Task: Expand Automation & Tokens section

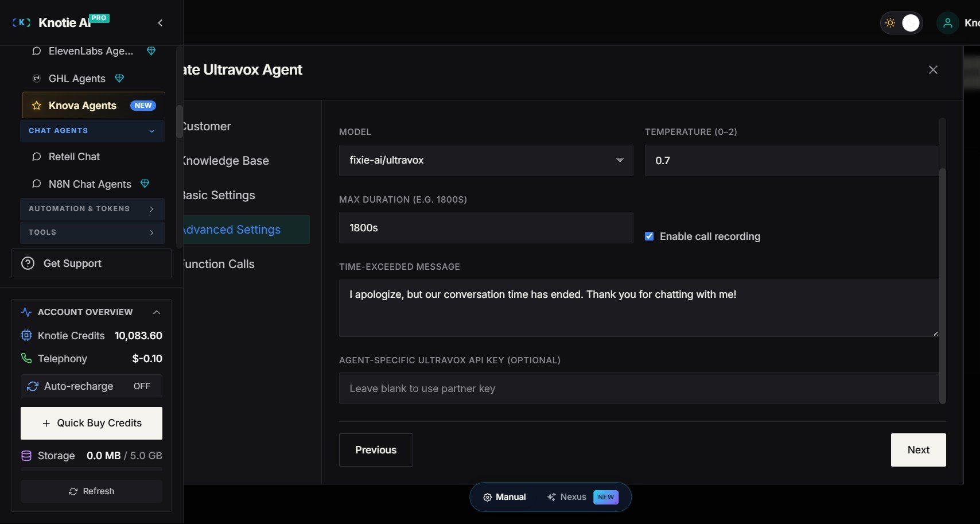Action: 92,209
